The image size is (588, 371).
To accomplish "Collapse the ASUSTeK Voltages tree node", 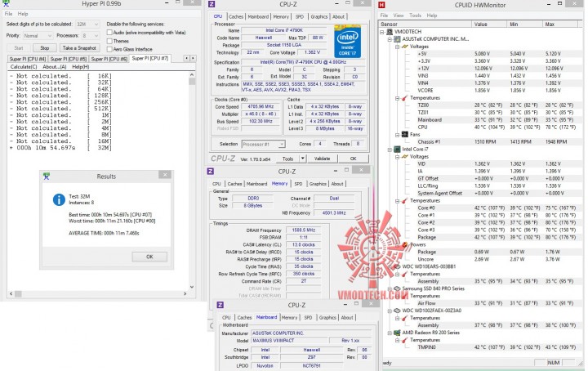I will (397, 47).
